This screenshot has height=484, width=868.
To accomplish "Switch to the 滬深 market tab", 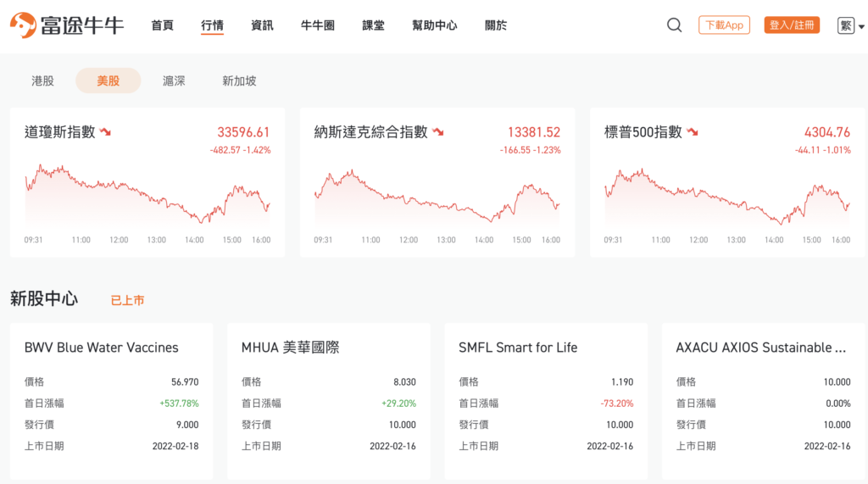I will tap(174, 81).
